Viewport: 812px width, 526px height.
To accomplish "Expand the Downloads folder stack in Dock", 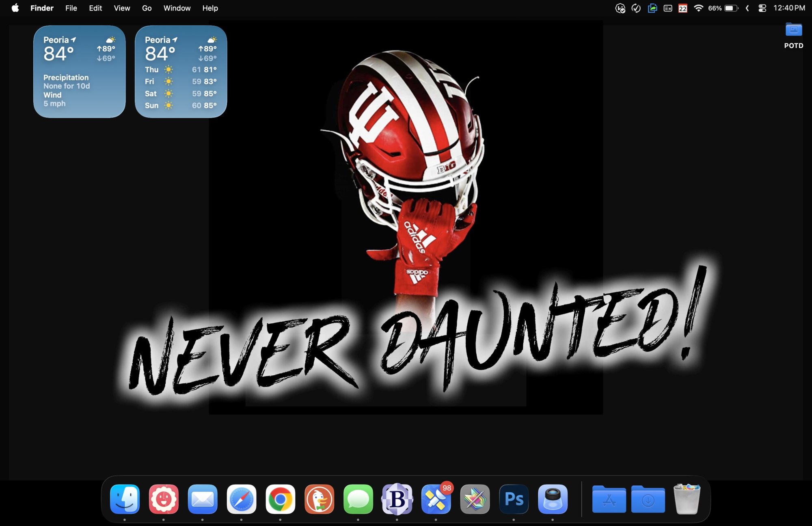I will pos(648,500).
